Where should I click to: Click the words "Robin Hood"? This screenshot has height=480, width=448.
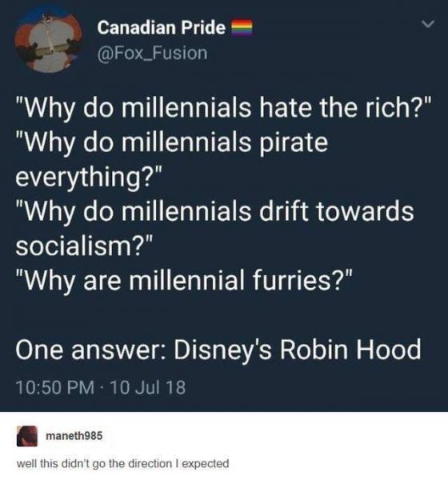(350, 350)
